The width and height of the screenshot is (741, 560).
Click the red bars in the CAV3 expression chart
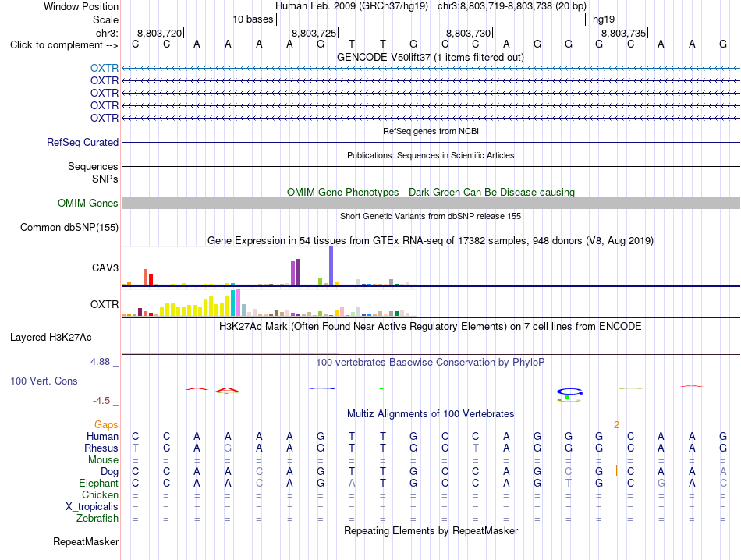pos(148,277)
